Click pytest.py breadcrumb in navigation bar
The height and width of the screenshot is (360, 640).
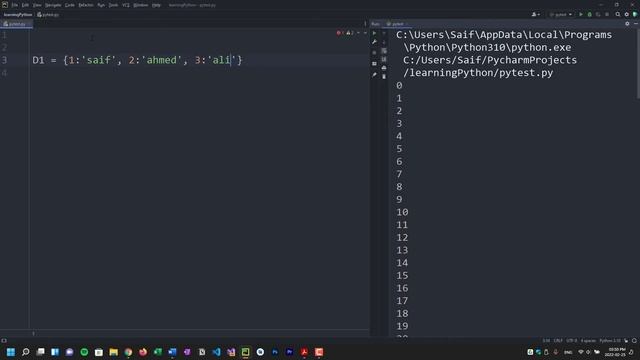pos(48,15)
